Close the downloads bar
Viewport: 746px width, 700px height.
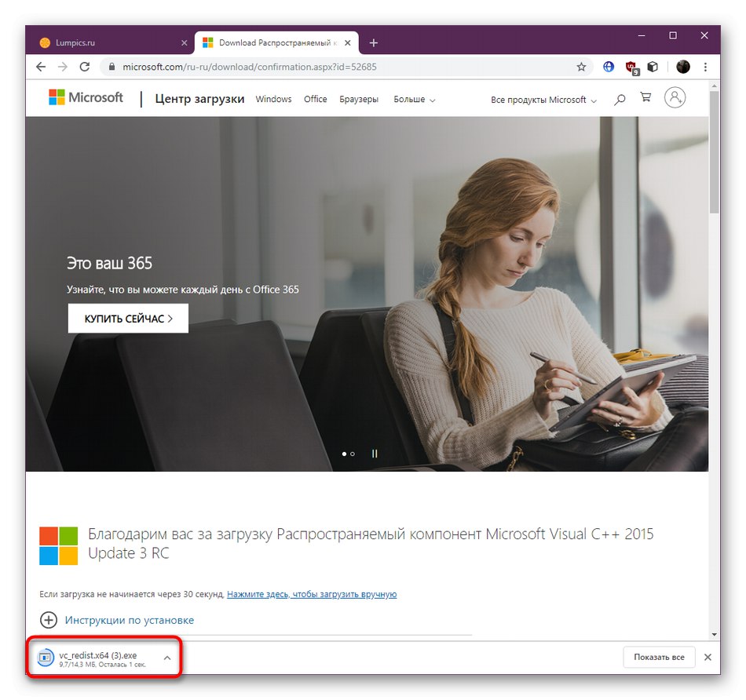(x=708, y=657)
